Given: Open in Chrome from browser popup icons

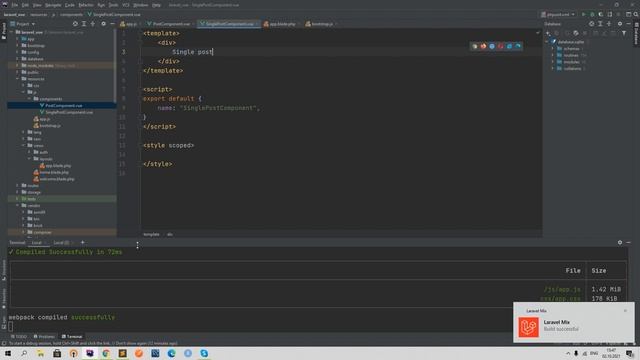Looking at the screenshot, I should [474, 46].
